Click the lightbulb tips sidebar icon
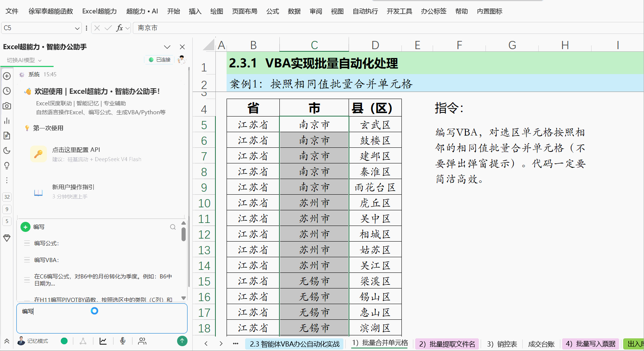 click(7, 165)
